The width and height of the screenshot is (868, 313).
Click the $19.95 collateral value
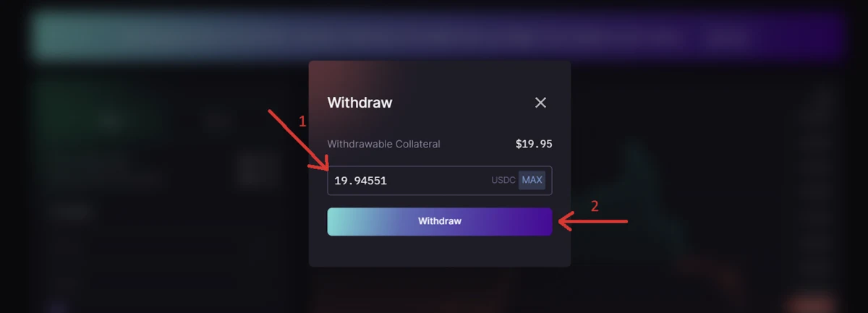[534, 144]
